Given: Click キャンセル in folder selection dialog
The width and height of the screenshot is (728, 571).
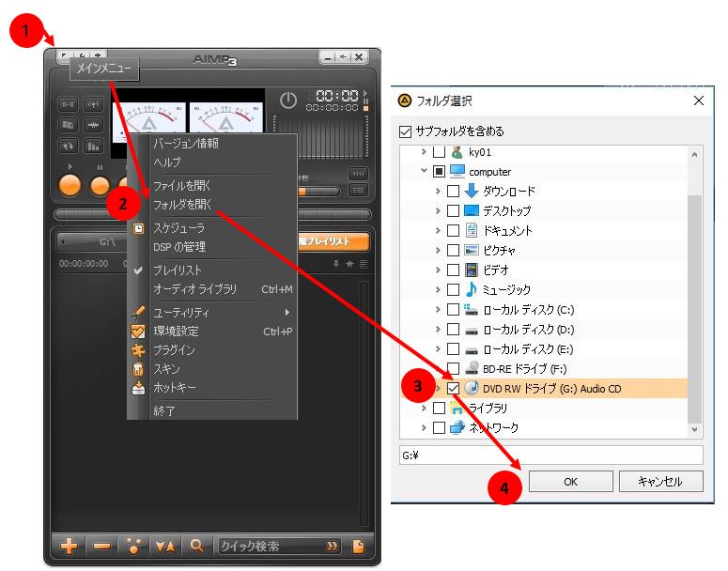Looking at the screenshot, I should click(660, 482).
